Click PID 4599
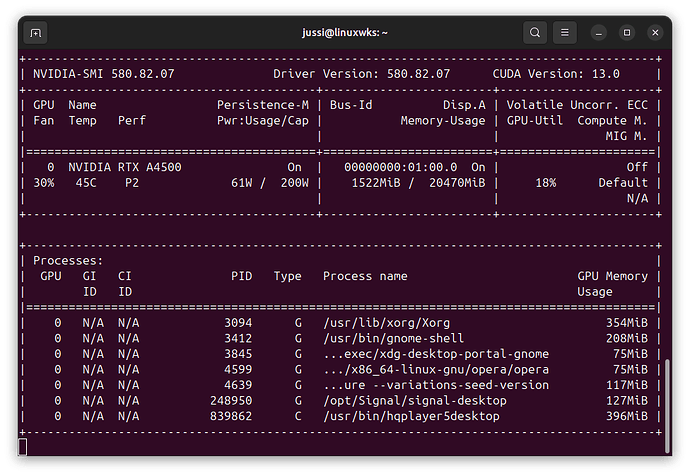Viewport: 690px width, 475px height. coord(238,369)
